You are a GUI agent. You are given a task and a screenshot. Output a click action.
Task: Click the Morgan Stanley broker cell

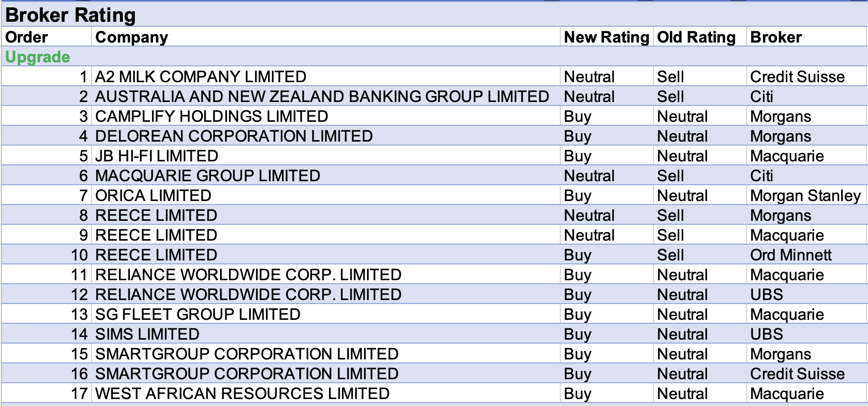tap(805, 196)
